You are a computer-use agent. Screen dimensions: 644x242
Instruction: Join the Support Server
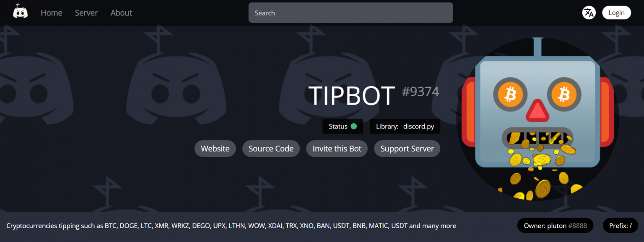click(x=407, y=148)
